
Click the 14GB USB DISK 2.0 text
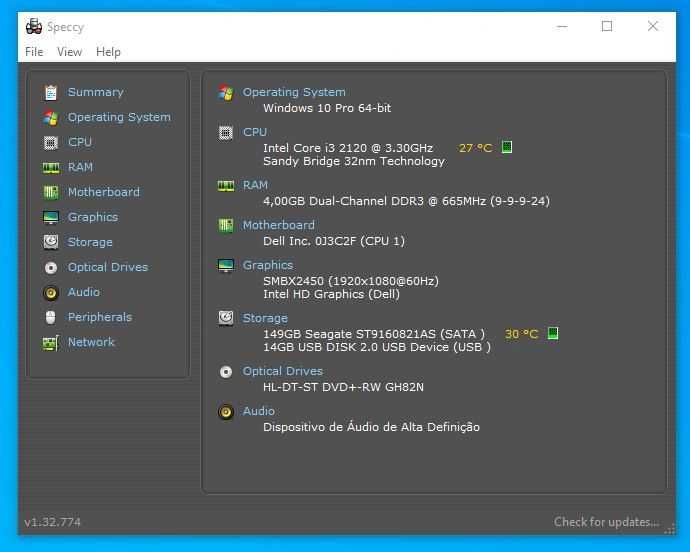tap(377, 347)
